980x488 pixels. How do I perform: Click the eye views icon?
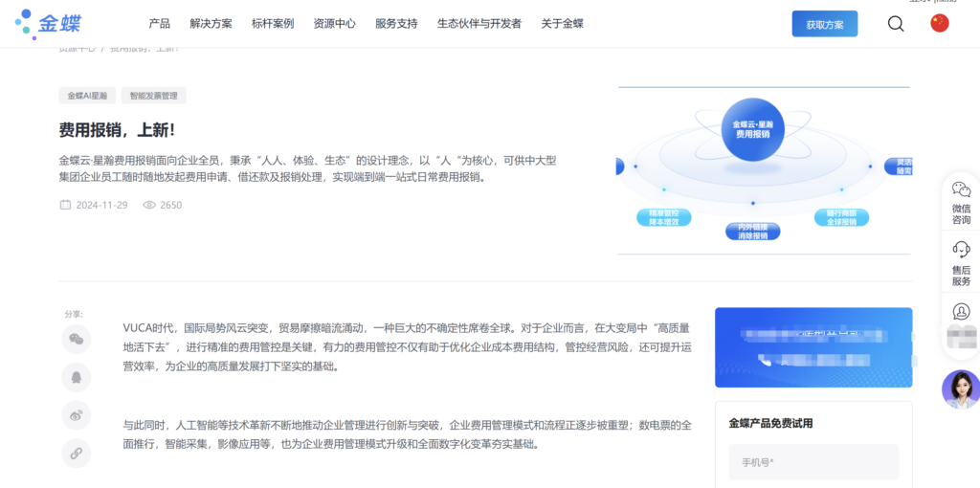click(148, 205)
